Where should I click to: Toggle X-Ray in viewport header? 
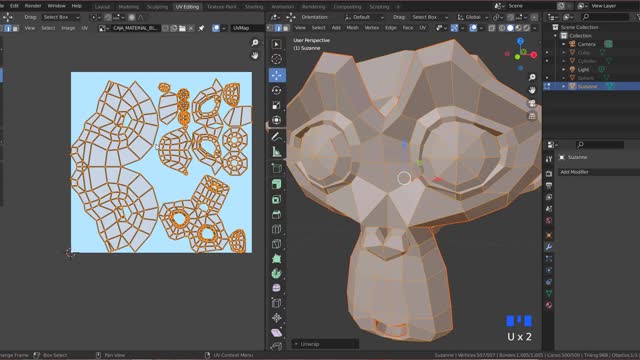[x=491, y=28]
